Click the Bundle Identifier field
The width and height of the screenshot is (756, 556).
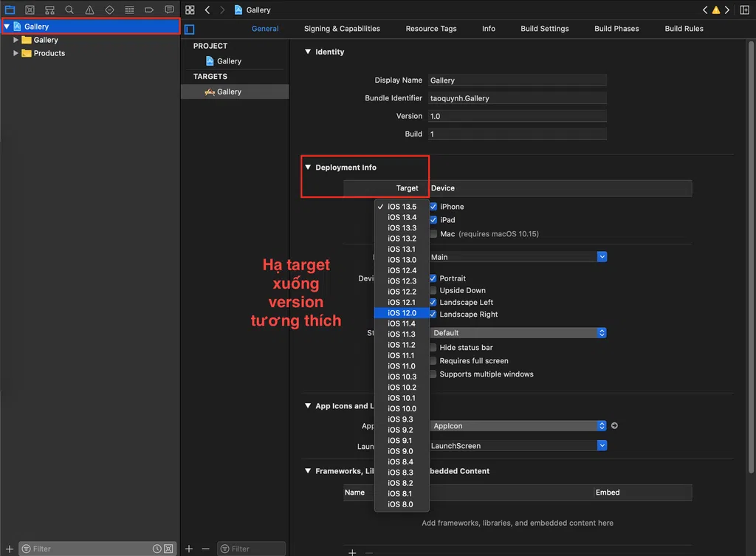pyautogui.click(x=518, y=98)
